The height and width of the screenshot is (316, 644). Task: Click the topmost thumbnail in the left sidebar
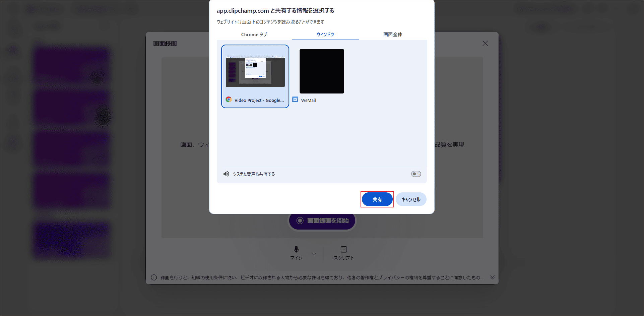pyautogui.click(x=71, y=65)
